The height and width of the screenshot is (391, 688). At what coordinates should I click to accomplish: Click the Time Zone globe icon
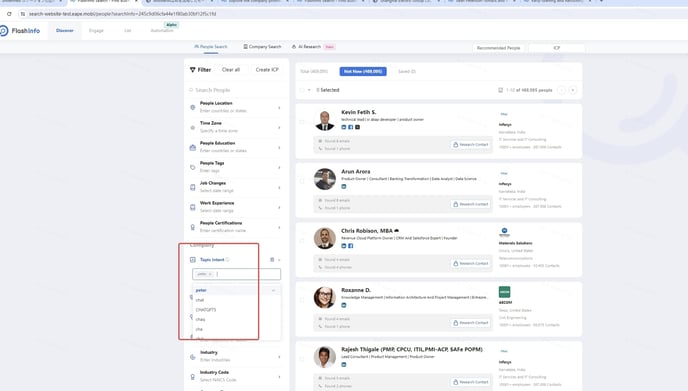coord(192,128)
